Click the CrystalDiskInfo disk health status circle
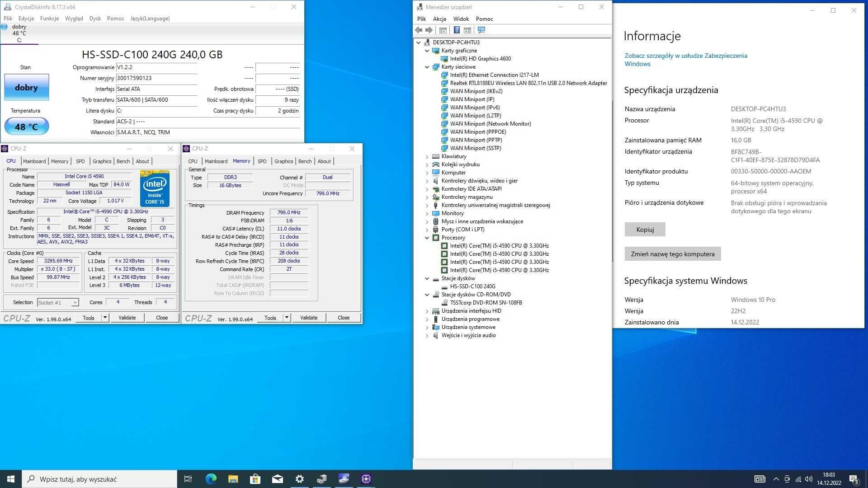Image resolution: width=868 pixels, height=488 pixels. [x=5, y=27]
